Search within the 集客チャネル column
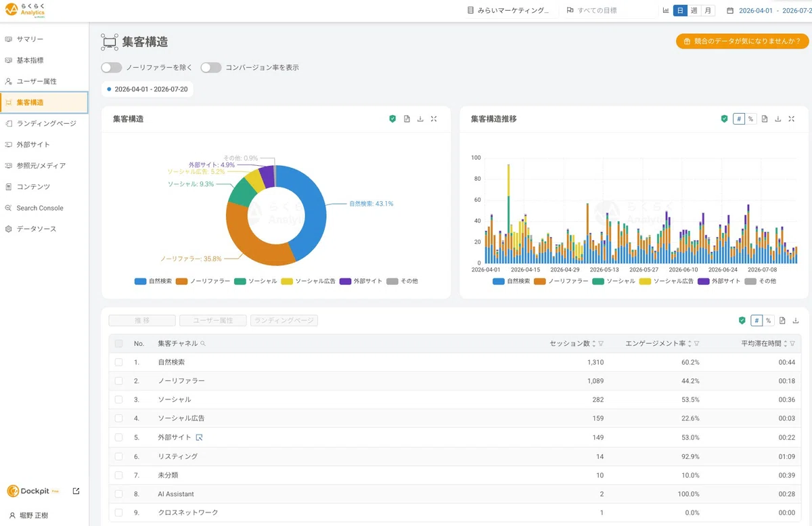Screen dimensions: 812x526 [203, 344]
